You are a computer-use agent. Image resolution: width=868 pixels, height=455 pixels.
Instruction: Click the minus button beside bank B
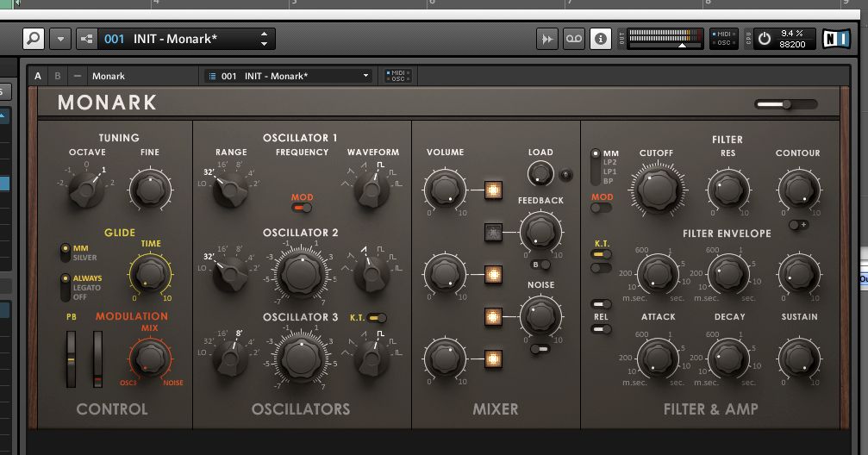coord(78,76)
